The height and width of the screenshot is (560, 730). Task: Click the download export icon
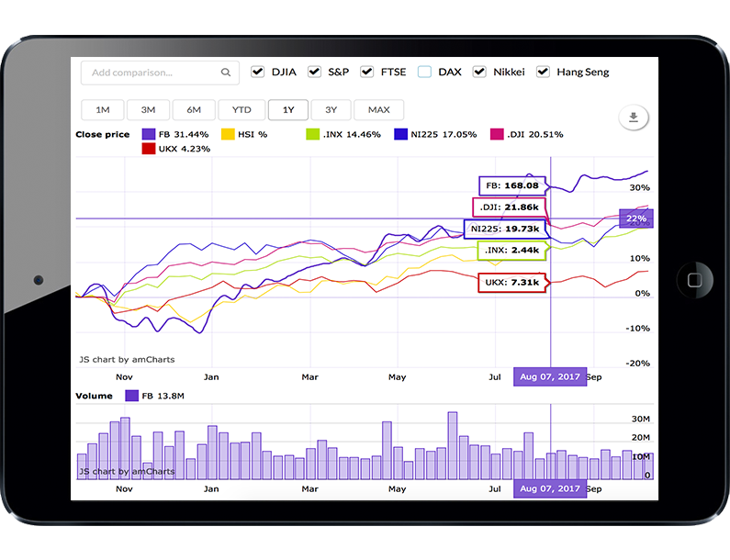(x=634, y=117)
